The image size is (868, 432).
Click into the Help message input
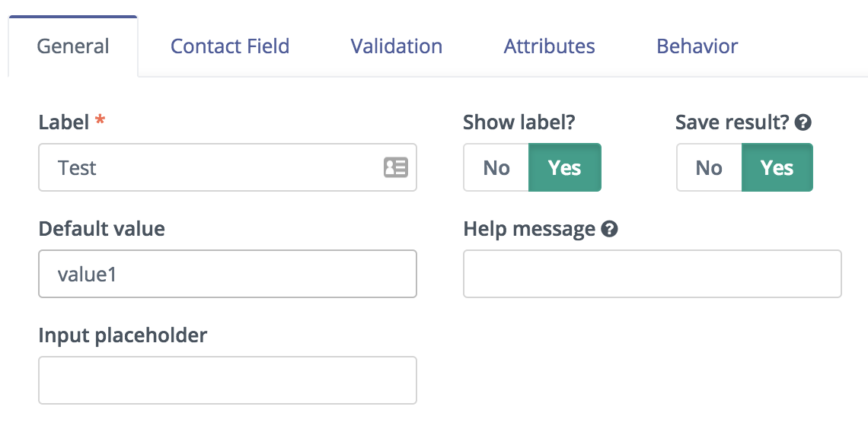[652, 274]
